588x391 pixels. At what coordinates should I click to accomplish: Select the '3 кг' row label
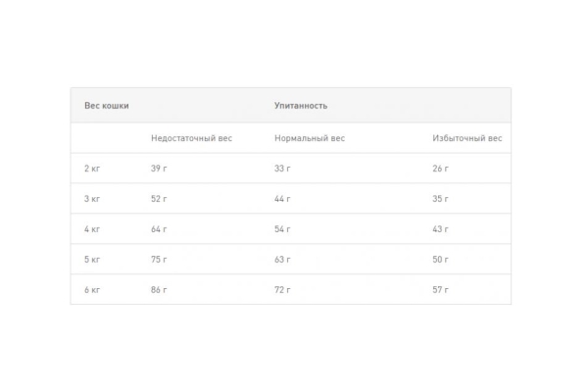pyautogui.click(x=92, y=199)
